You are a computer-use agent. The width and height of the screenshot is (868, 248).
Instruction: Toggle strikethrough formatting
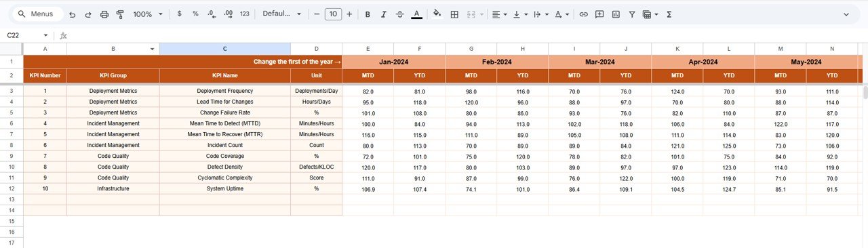(400, 14)
